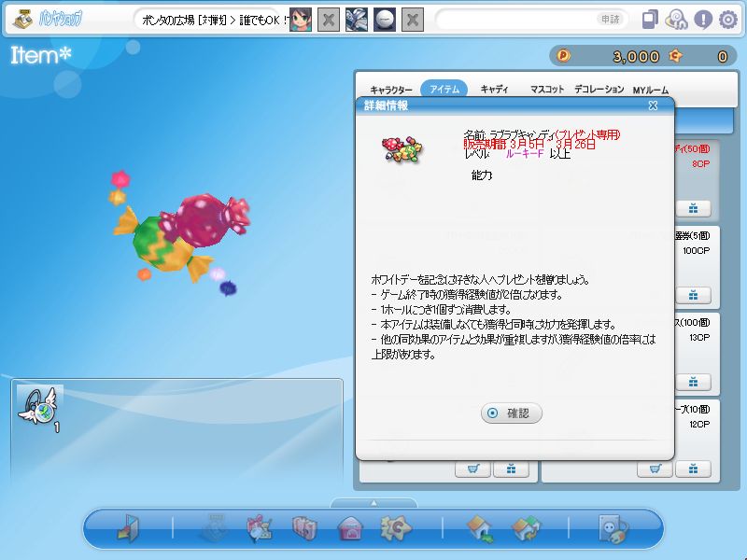Image resolution: width=747 pixels, height=560 pixels.
Task: Go to the MYルーム tab
Action: point(651,90)
